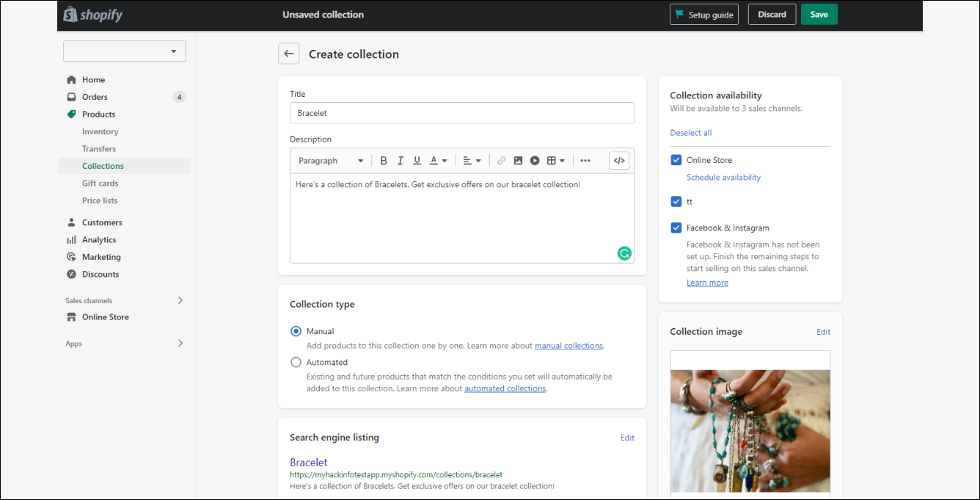Screen dimensions: 980x500
Task: Click the insert video icon
Action: coord(535,161)
